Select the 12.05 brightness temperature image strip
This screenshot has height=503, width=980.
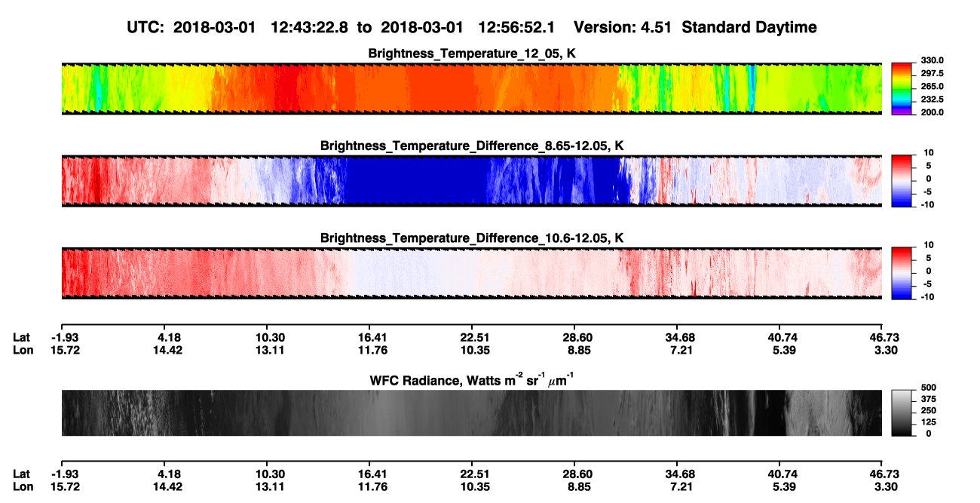coord(472,88)
